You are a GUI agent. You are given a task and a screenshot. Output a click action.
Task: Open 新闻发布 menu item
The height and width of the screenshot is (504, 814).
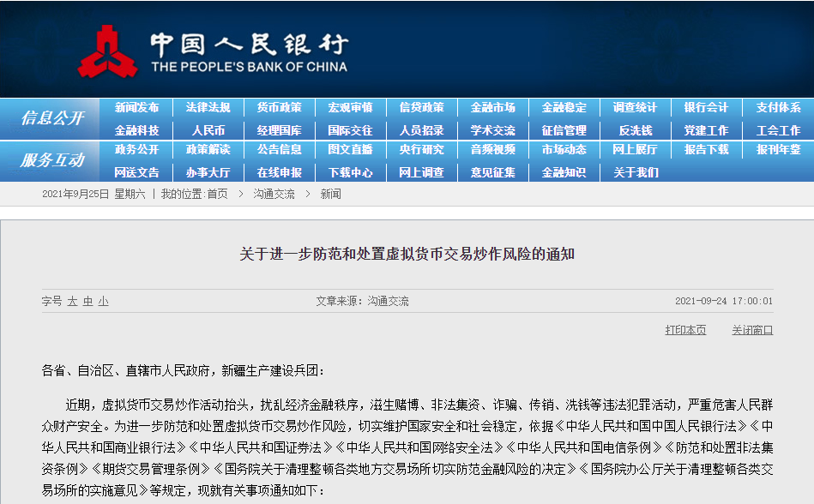[136, 107]
